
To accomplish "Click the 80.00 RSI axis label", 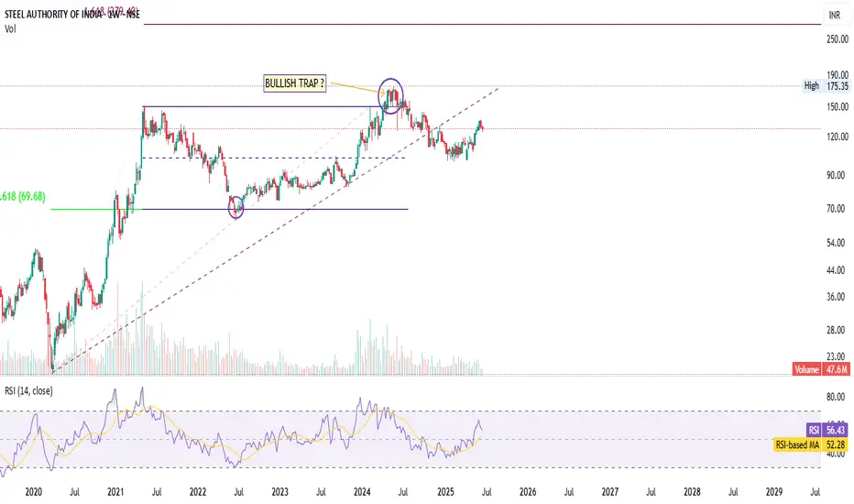I will click(x=836, y=397).
